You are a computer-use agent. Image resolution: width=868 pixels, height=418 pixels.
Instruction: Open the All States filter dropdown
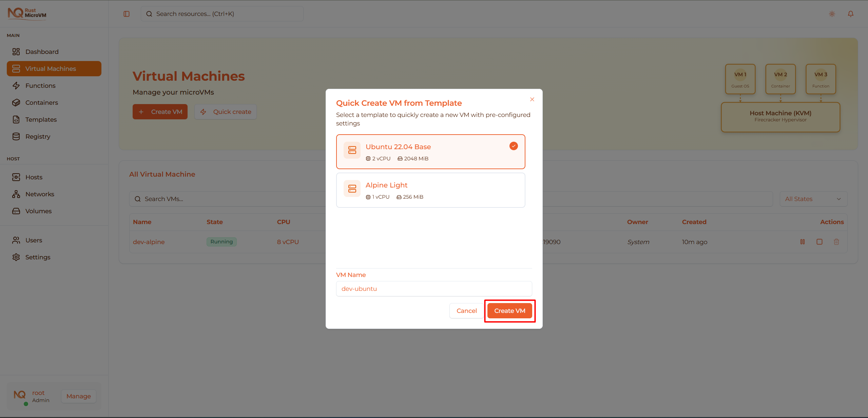point(813,199)
